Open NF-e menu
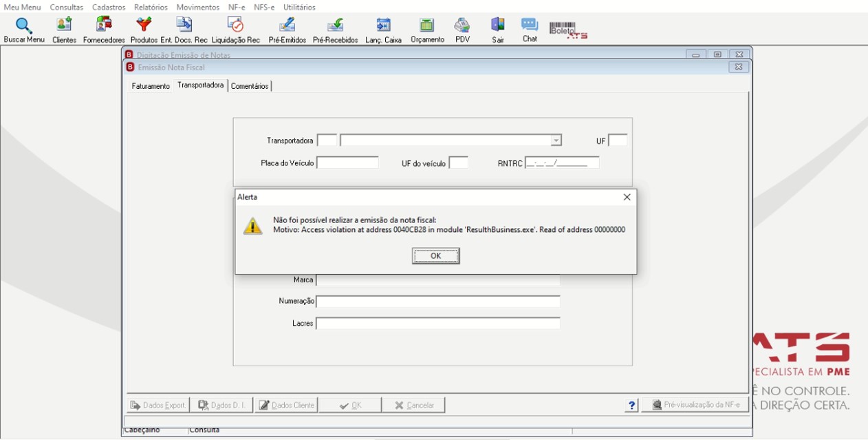 coord(237,7)
